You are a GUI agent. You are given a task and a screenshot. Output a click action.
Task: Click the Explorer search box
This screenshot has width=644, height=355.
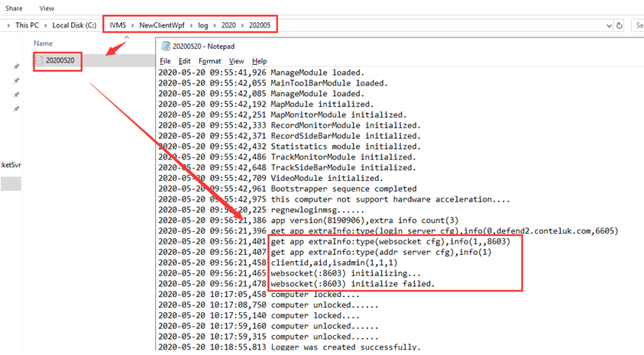pyautogui.click(x=638, y=25)
